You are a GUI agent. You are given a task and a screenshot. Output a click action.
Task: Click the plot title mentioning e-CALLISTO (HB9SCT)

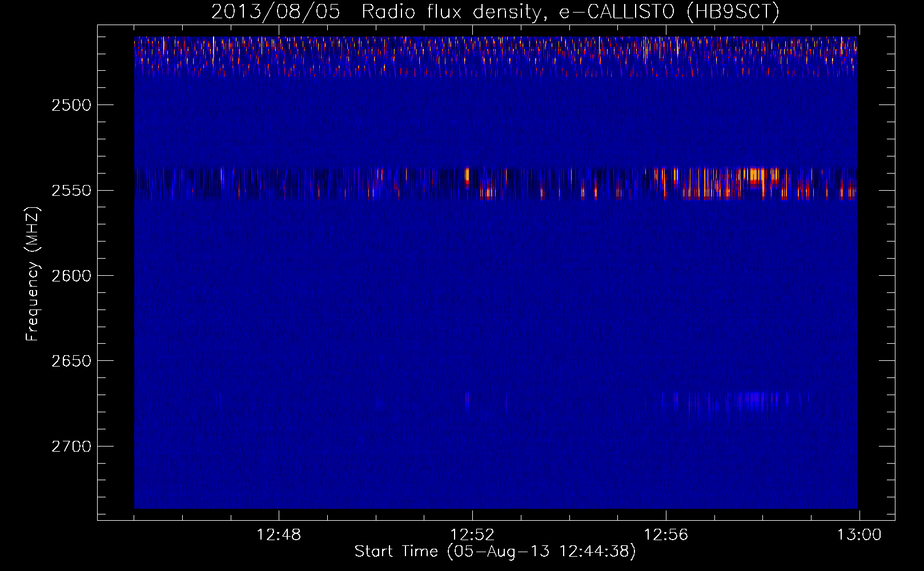tap(495, 11)
